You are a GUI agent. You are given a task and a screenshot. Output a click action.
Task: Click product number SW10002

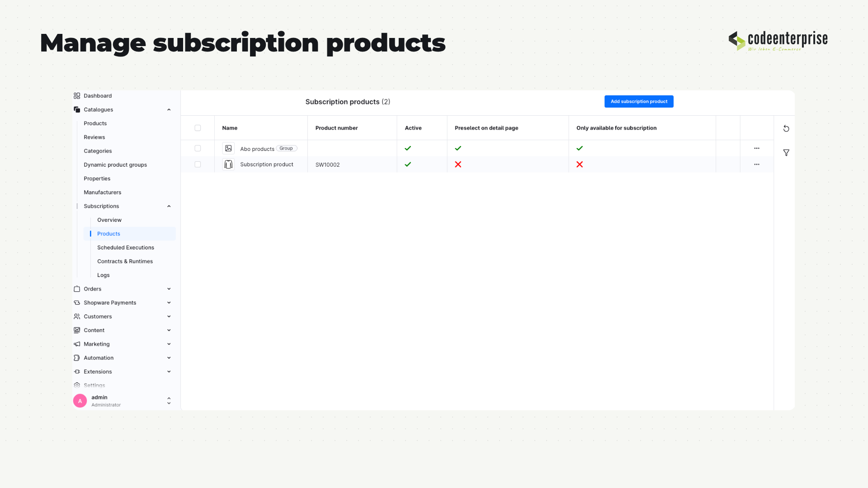click(x=327, y=164)
